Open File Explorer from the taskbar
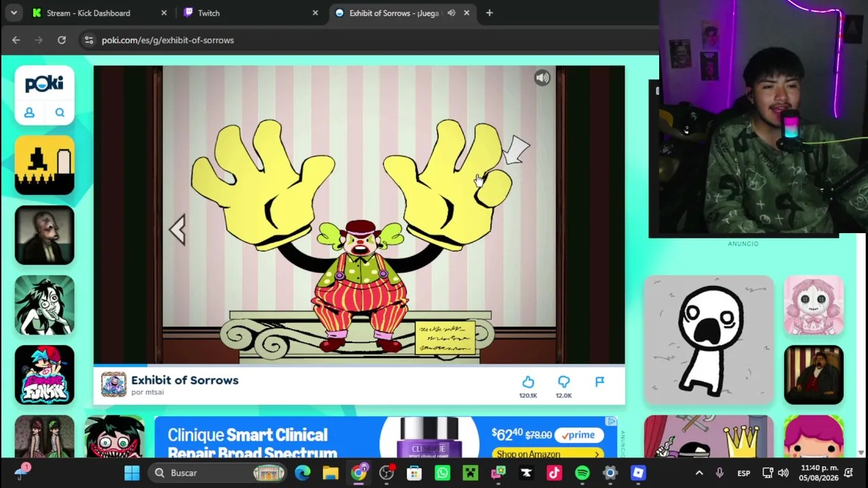 click(x=330, y=473)
